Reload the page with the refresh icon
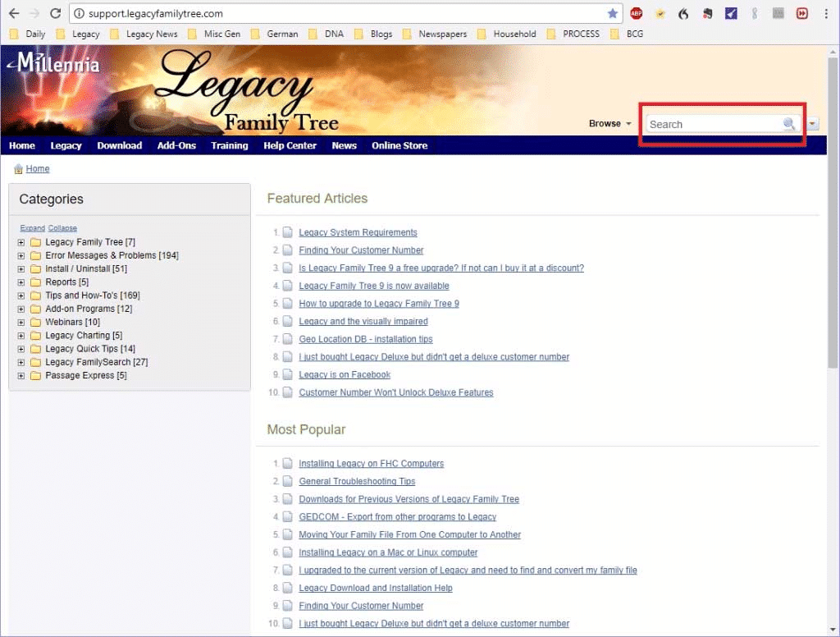 point(55,13)
